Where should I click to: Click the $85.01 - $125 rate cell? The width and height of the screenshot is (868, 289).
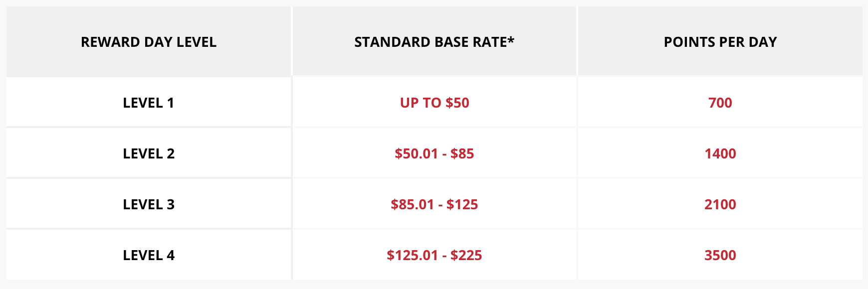tap(434, 204)
